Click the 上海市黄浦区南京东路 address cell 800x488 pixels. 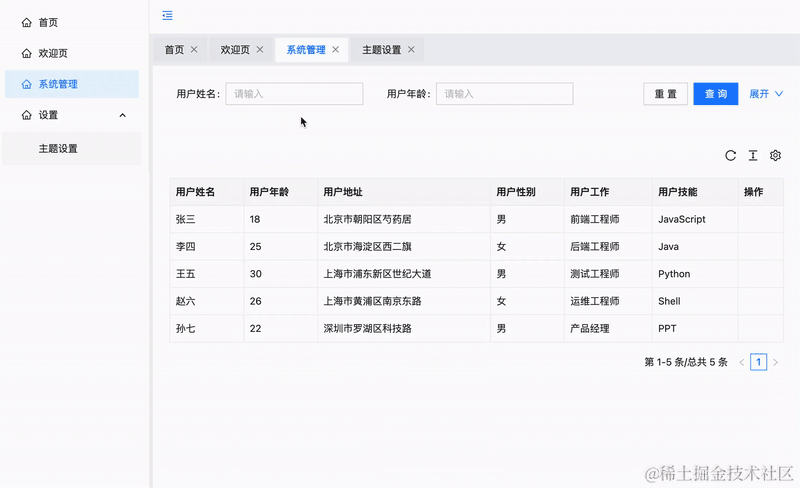tap(404, 301)
